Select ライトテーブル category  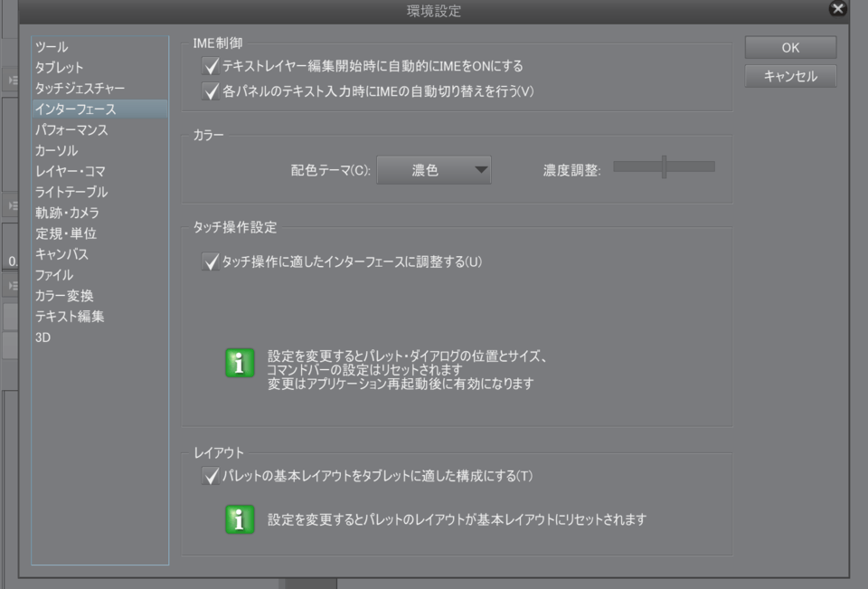(x=99, y=193)
